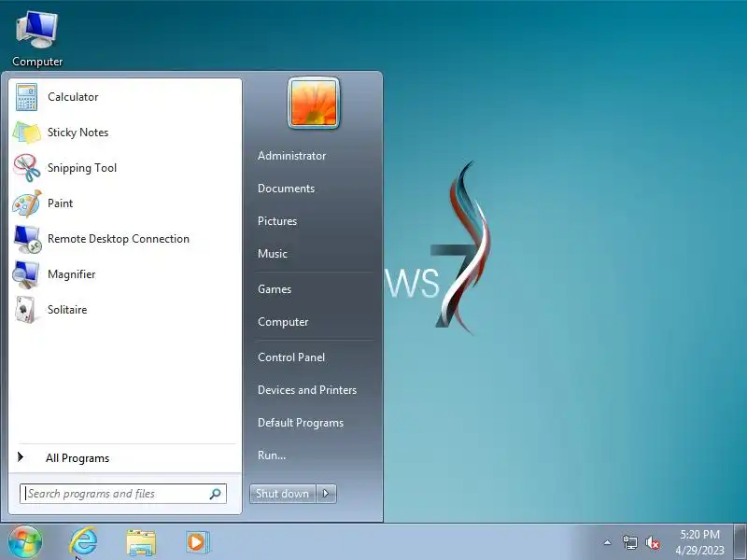Open the Pictures library link

pos(276,221)
